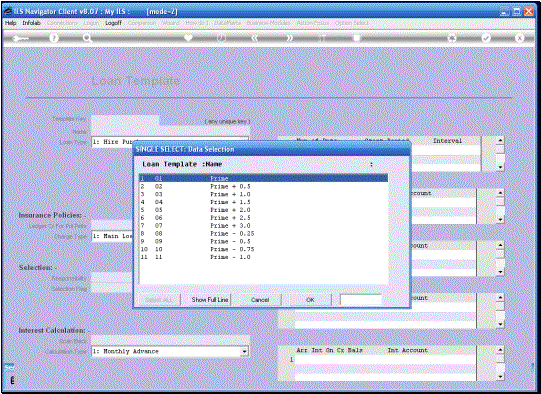Open the Help menu
Viewport: 541px width, 394px height.
tap(10, 23)
